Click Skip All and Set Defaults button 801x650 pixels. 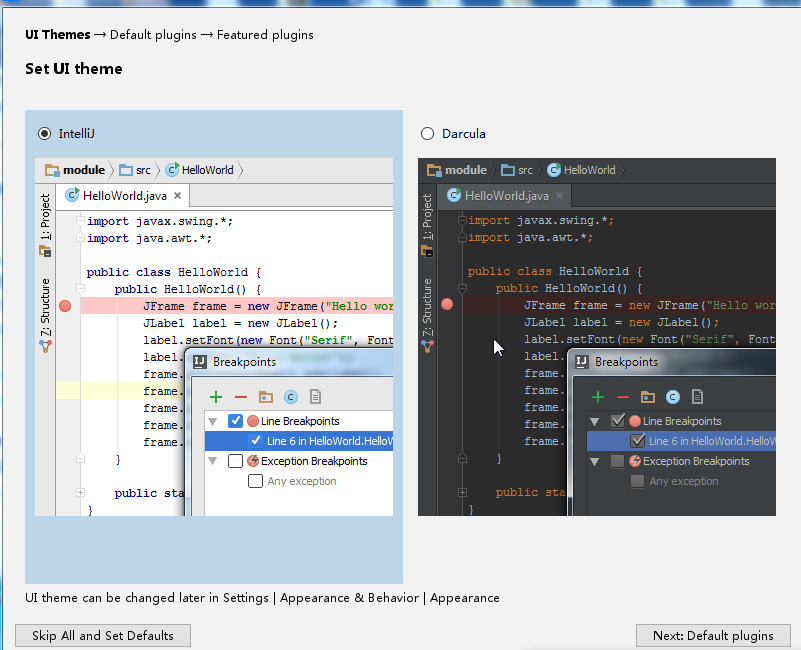click(103, 636)
